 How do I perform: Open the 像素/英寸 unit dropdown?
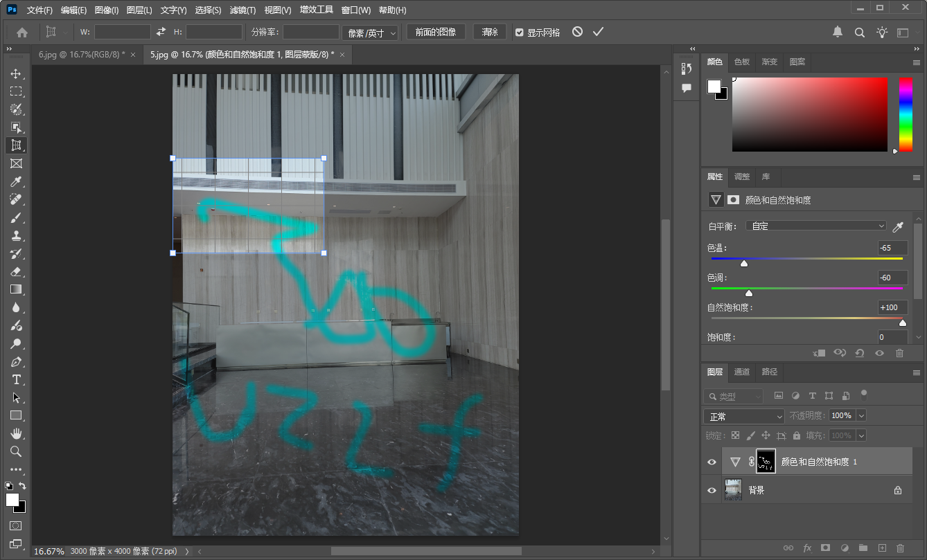tap(370, 32)
